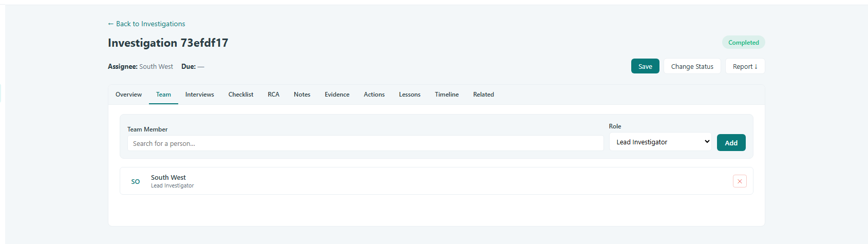Click the Team Member label
868x244 pixels.
[147, 129]
